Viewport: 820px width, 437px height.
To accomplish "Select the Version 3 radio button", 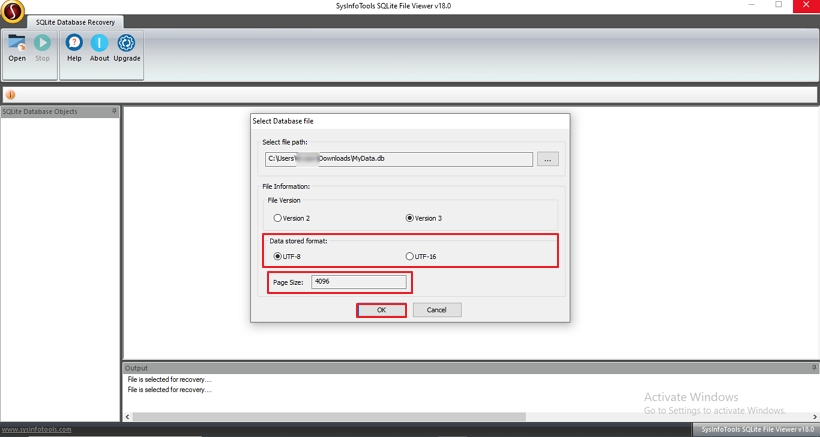I will (424, 218).
